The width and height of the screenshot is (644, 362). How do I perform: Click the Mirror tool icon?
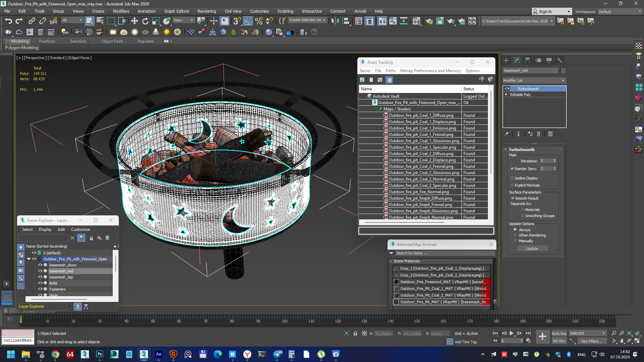coord(335,21)
